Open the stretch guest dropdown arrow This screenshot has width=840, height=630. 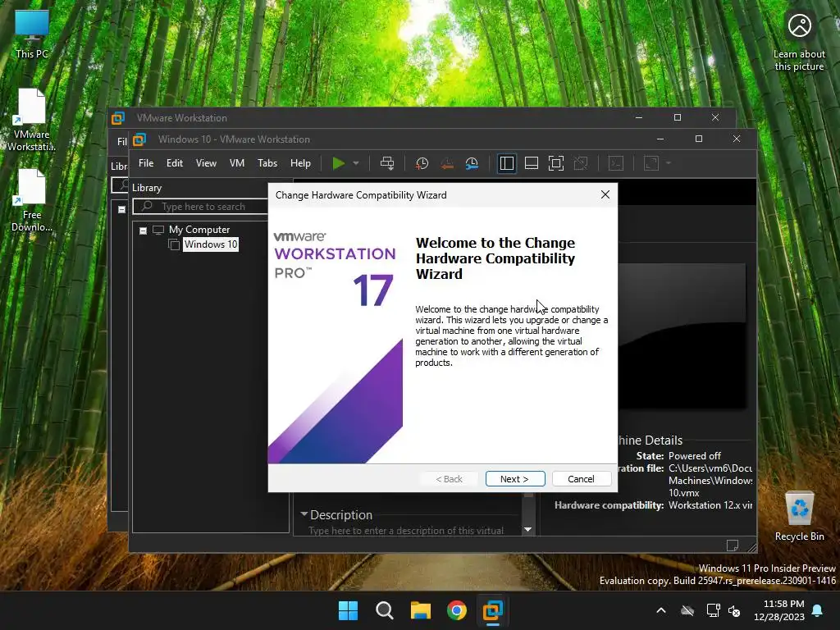[x=669, y=163]
